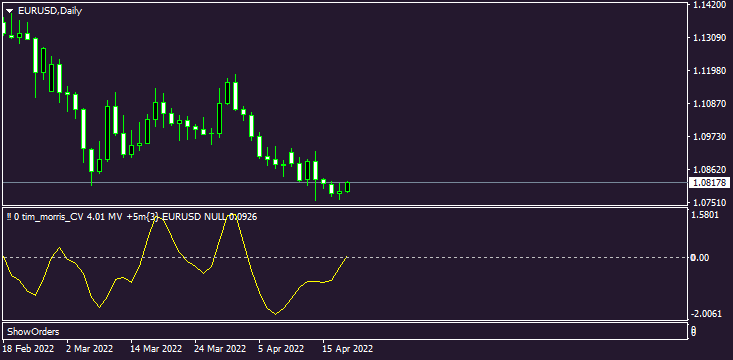Click the 1.14200 price scale value
Viewport: 733px width, 360px height.
[x=710, y=5]
